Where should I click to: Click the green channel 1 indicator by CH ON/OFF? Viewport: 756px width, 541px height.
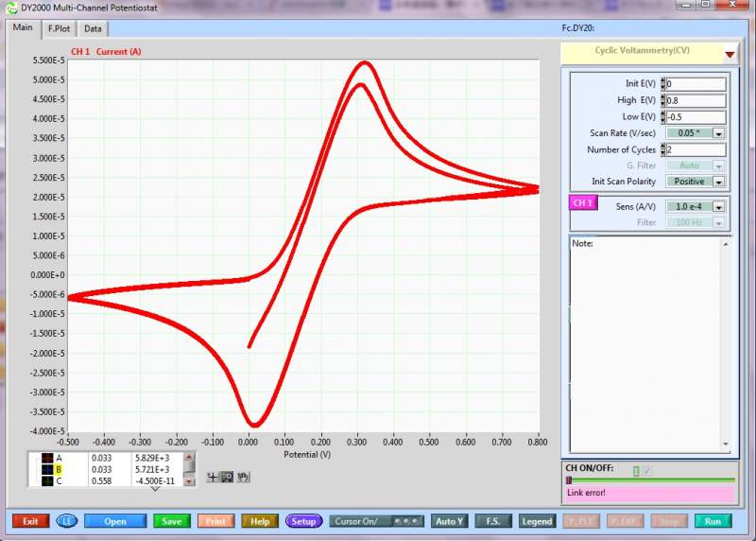pyautogui.click(x=636, y=471)
